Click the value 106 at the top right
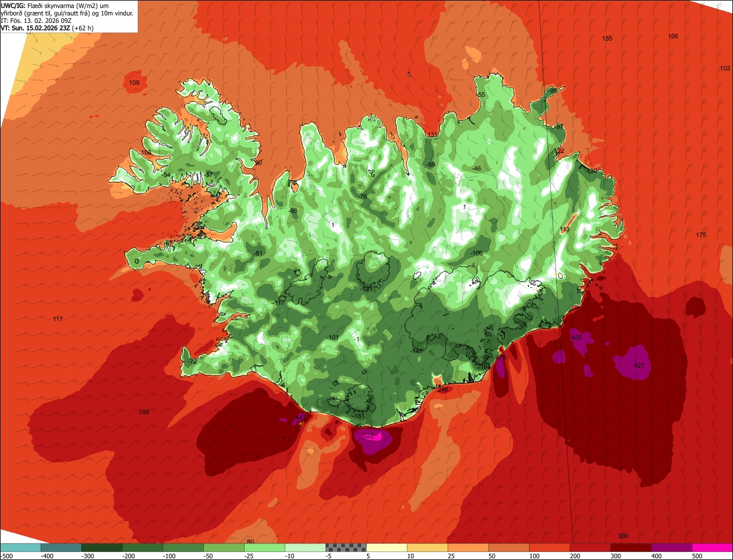 (673, 37)
